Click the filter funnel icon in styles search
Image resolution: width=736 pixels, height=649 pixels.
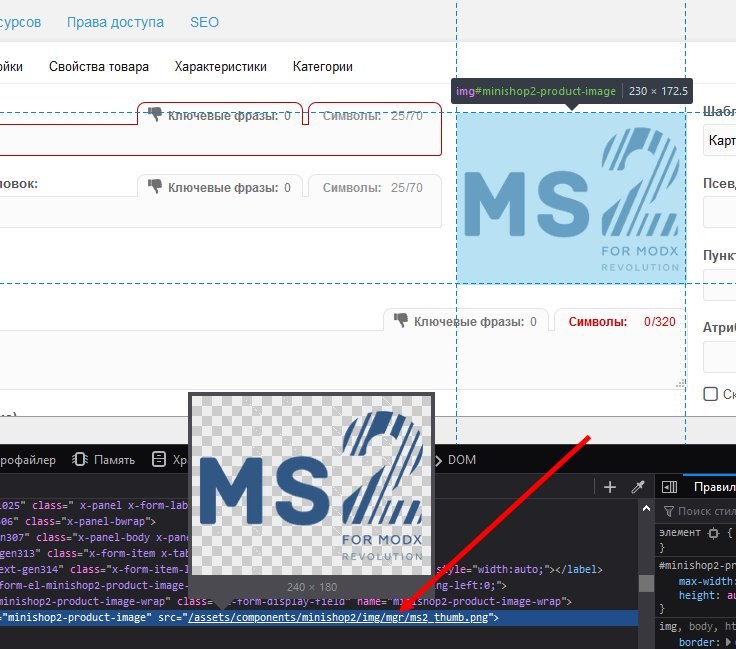tap(669, 511)
